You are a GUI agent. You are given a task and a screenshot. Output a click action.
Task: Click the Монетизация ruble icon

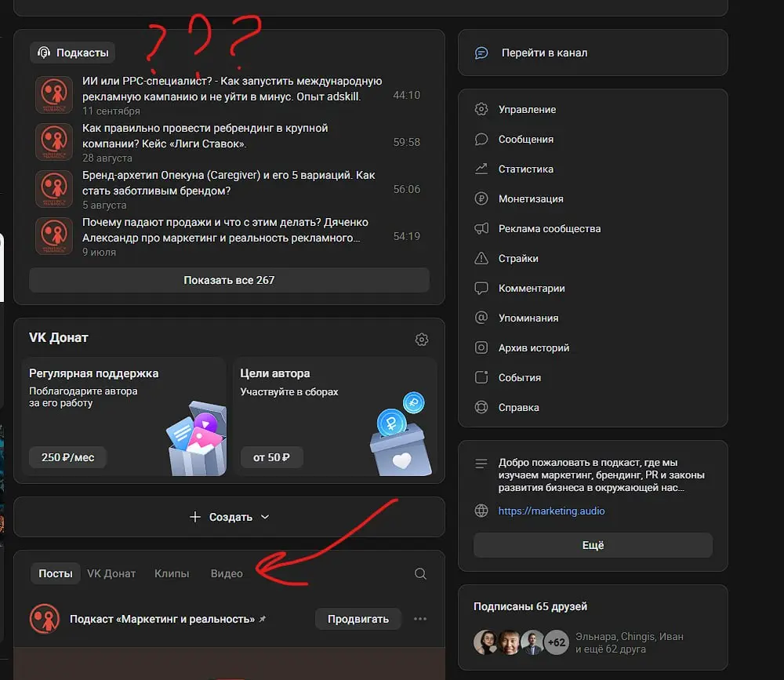[481, 198]
